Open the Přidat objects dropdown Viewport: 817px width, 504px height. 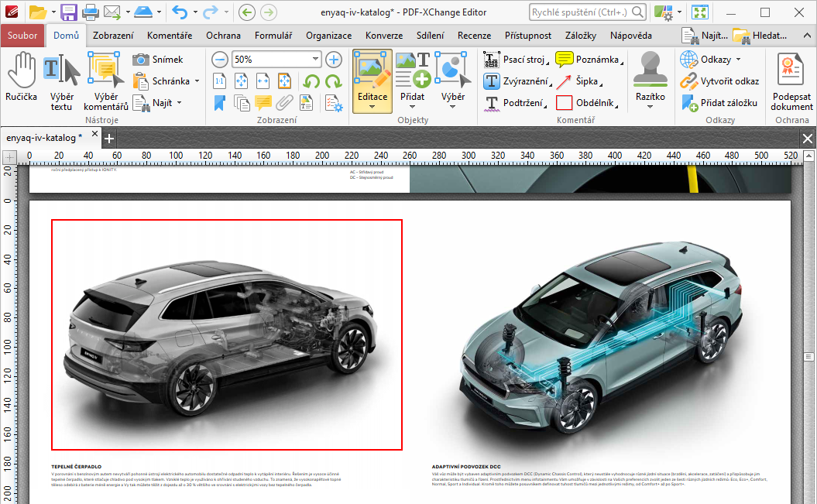pyautogui.click(x=412, y=108)
